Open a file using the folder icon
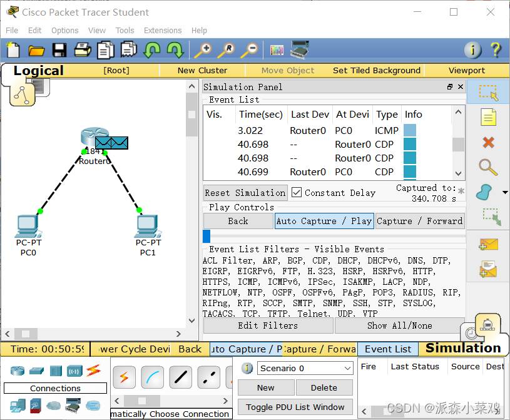The height and width of the screenshot is (420, 510). pos(36,51)
